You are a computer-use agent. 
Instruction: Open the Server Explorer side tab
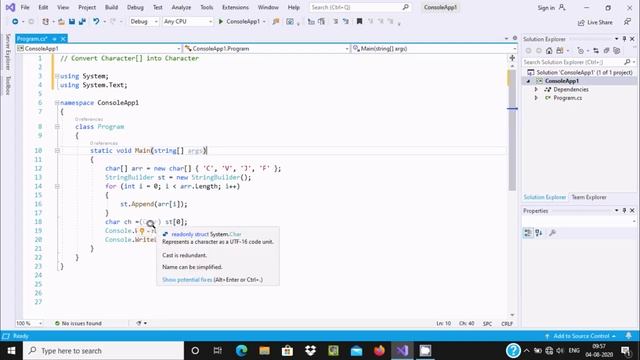[x=7, y=52]
